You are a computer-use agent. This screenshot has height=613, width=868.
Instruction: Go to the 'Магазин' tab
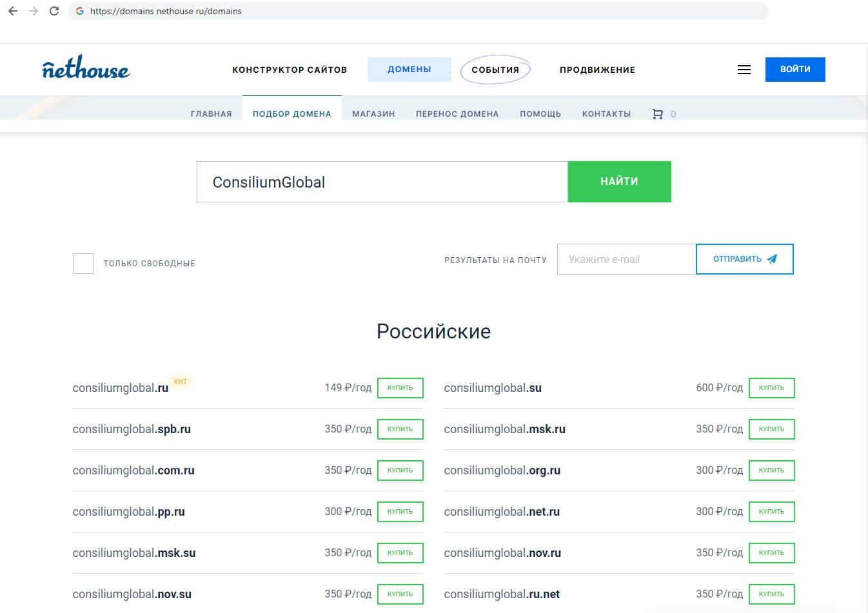coord(373,114)
